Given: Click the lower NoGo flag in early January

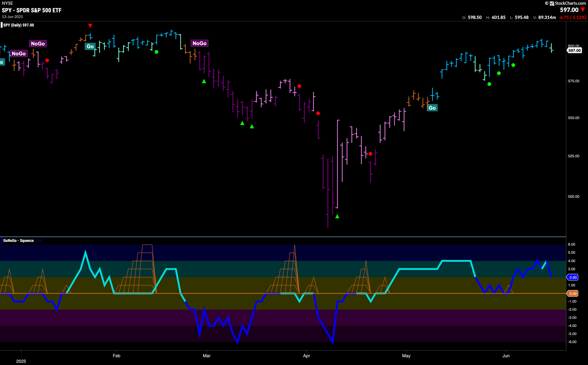Looking at the screenshot, I should [19, 53].
